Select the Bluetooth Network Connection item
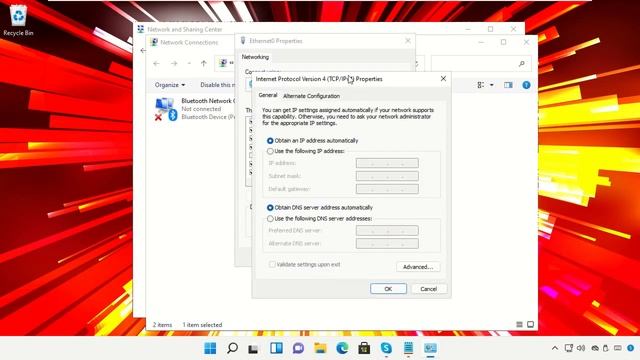640x360 pixels. point(195,109)
